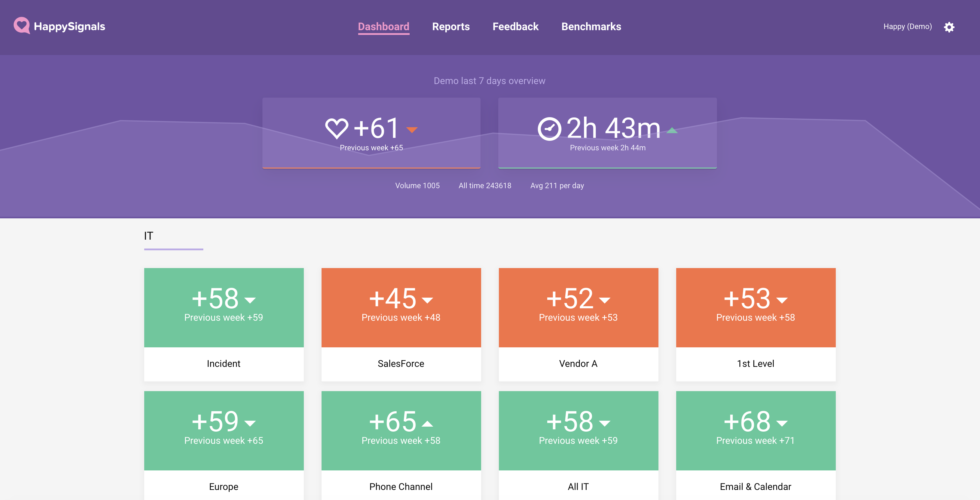Viewport: 980px width, 500px height.
Task: Select the orange trend arrow under the happiness score
Action: [412, 130]
